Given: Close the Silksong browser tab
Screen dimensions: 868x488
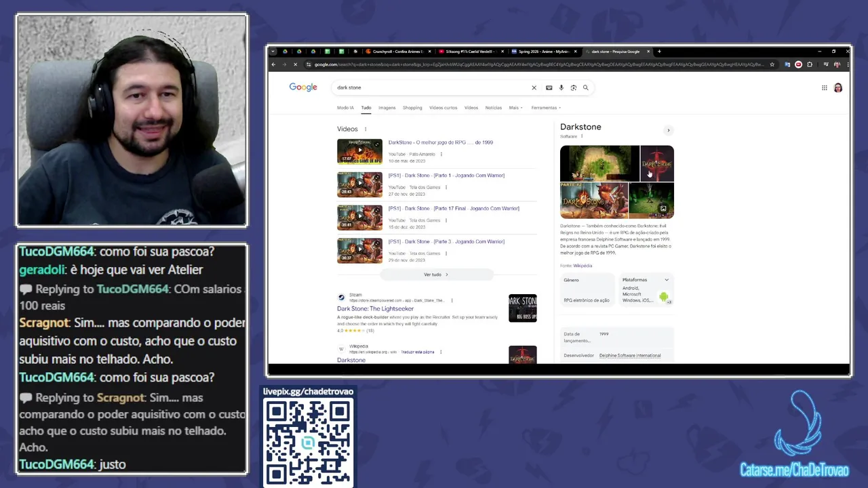Looking at the screenshot, I should [502, 52].
